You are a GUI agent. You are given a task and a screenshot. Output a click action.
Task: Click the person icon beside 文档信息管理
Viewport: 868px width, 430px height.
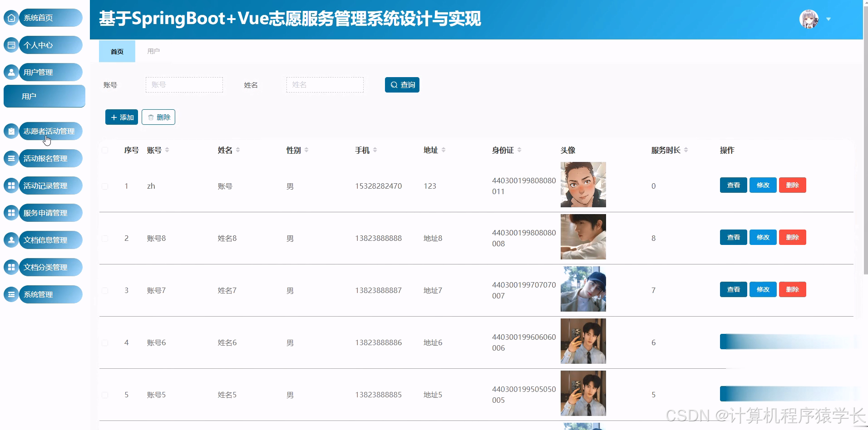(11, 240)
